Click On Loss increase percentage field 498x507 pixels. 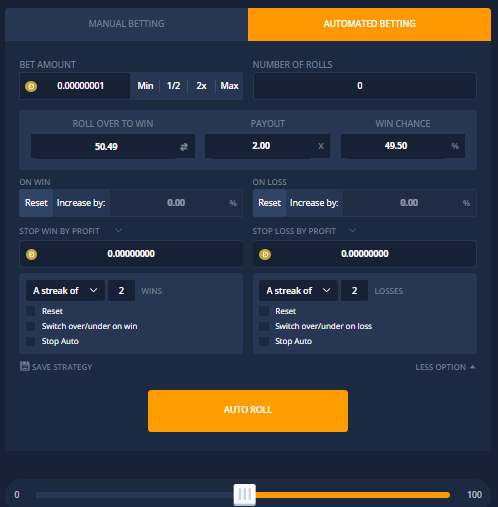click(x=409, y=203)
